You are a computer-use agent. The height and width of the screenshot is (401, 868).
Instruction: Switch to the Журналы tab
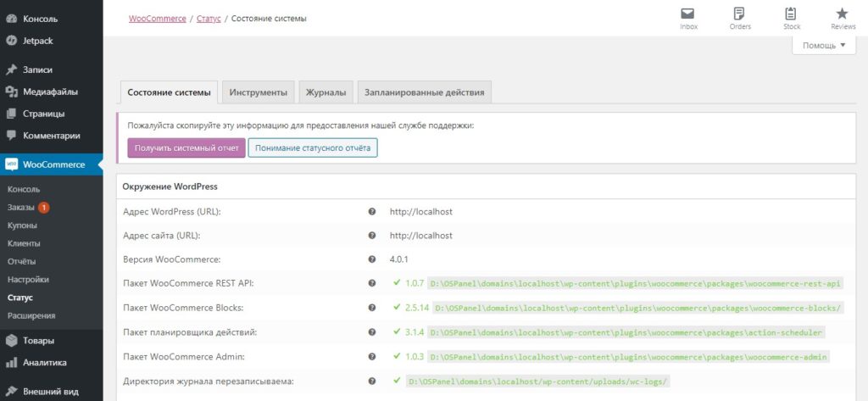pos(326,92)
